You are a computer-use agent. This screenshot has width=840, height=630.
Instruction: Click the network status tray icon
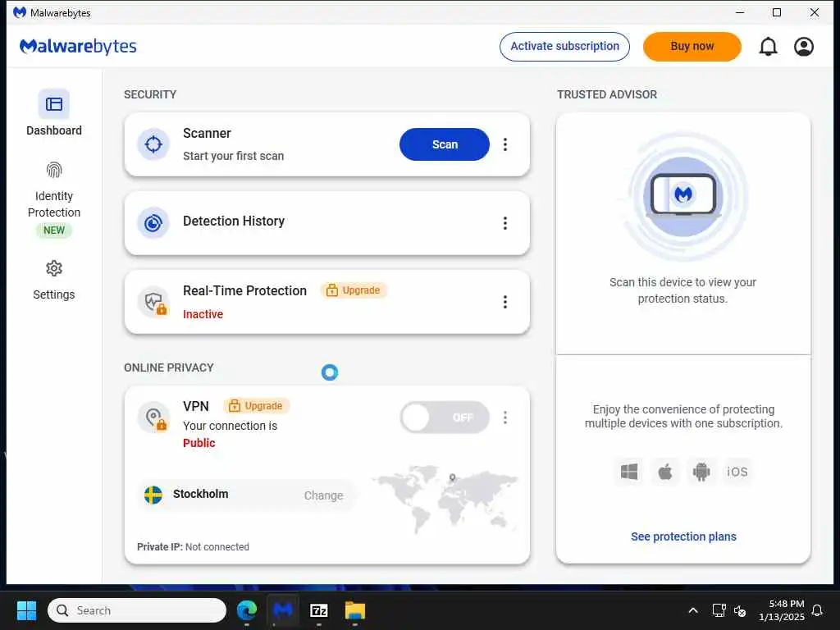point(719,610)
